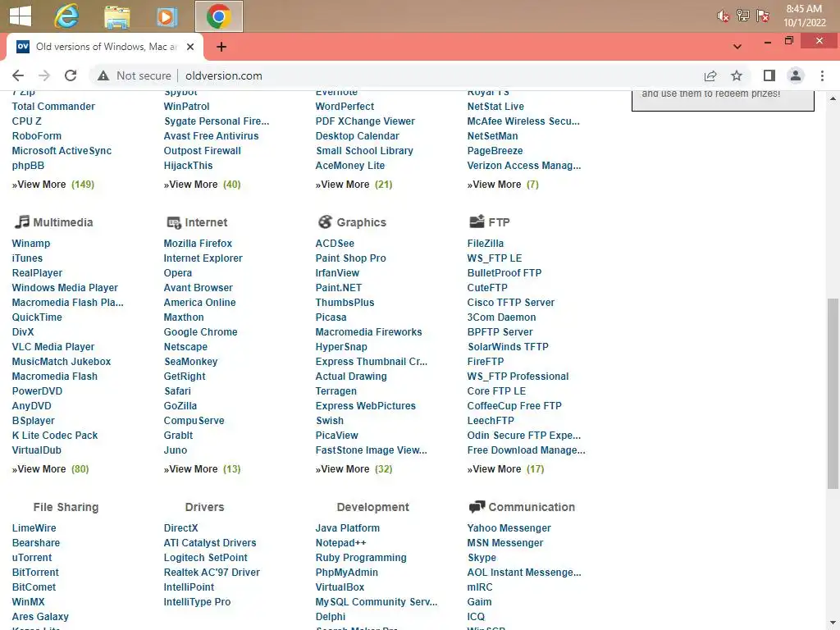Open the File Sharing category heading
Image resolution: width=840 pixels, height=630 pixels.
click(66, 507)
